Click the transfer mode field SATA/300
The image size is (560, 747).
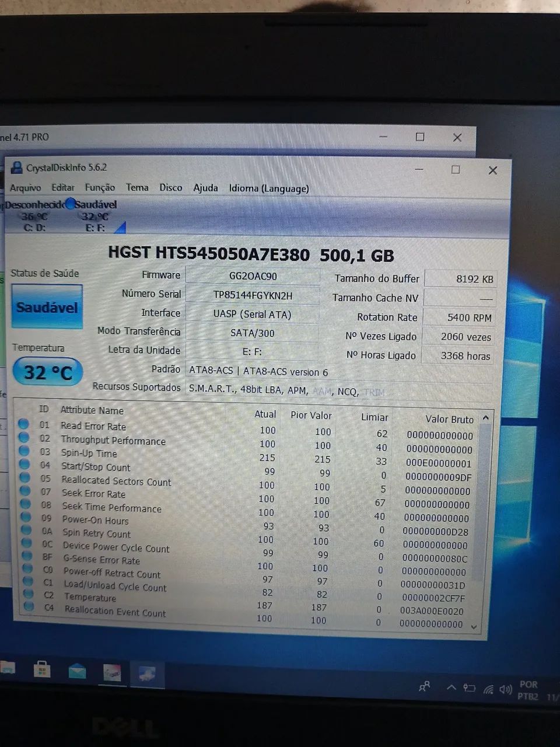[x=252, y=333]
